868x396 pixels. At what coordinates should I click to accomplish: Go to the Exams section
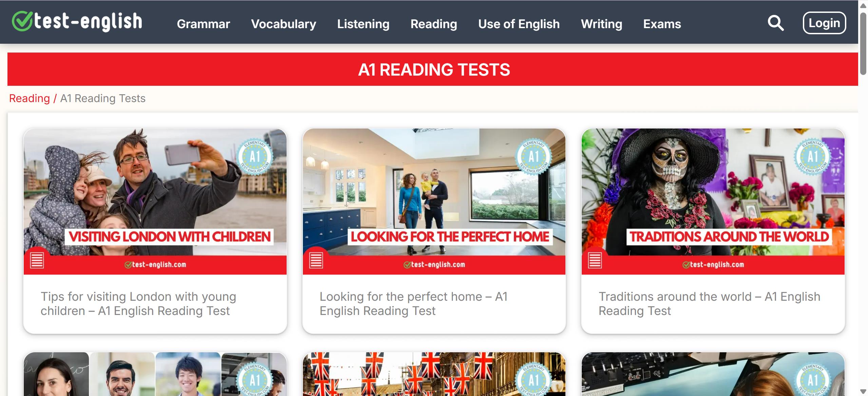tap(662, 24)
